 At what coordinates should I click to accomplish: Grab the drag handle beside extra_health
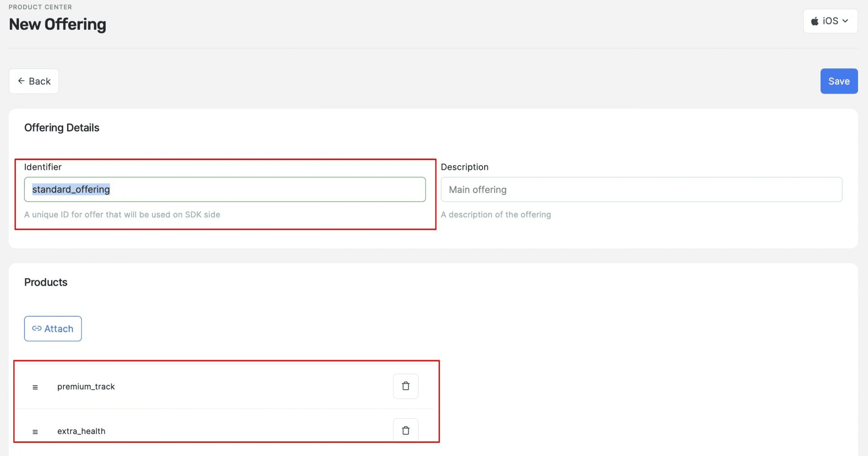point(35,432)
